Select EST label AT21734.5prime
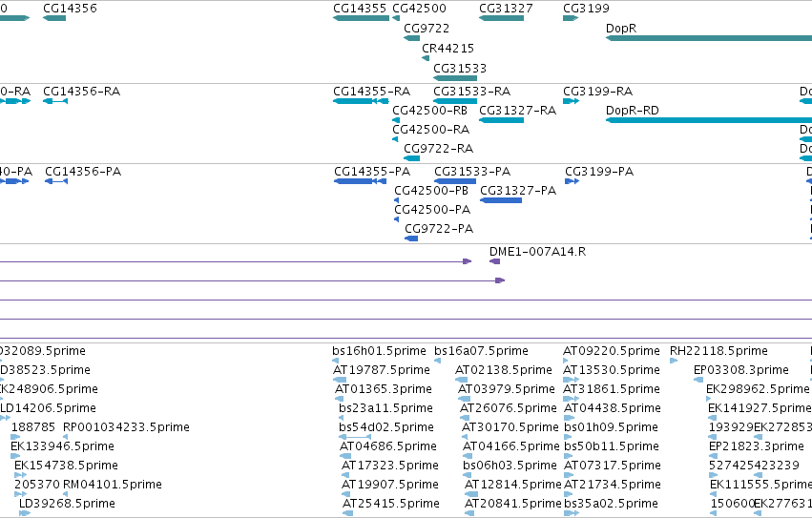Image resolution: width=812 pixels, height=518 pixels. click(613, 485)
